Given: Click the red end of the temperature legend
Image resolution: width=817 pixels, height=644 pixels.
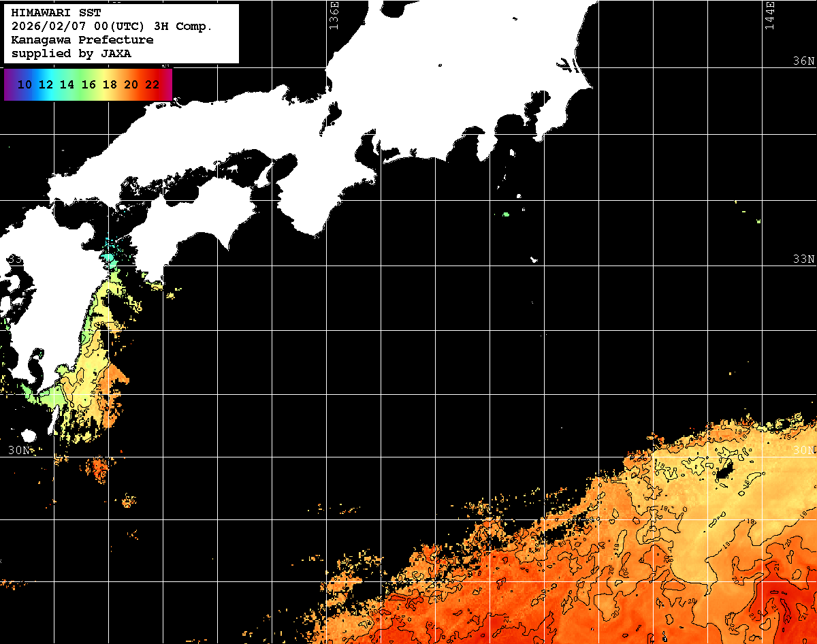Looking at the screenshot, I should [x=167, y=84].
